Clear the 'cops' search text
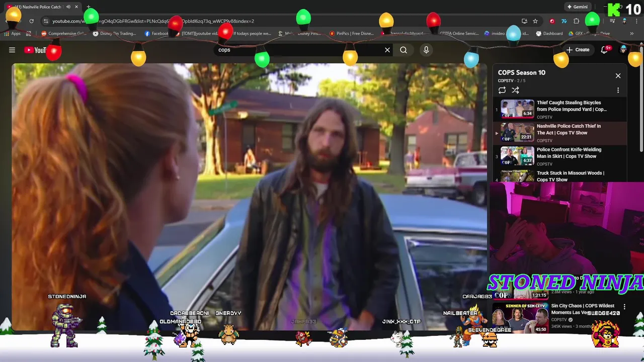Image resolution: width=644 pixels, height=362 pixels. (x=387, y=50)
